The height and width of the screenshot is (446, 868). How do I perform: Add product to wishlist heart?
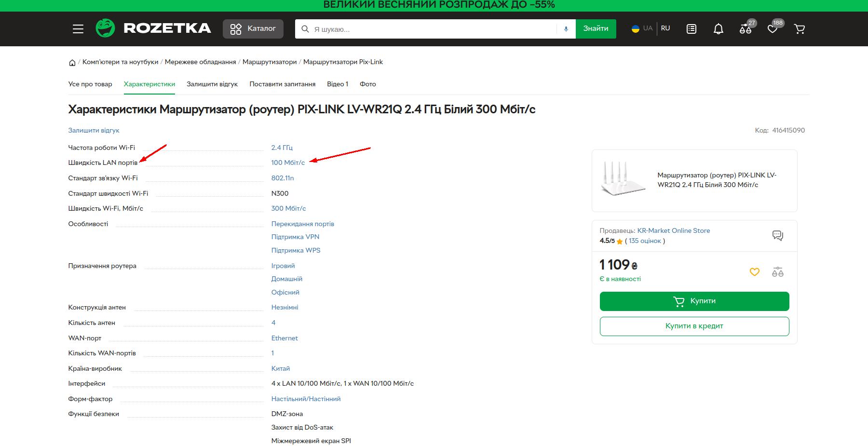point(755,272)
